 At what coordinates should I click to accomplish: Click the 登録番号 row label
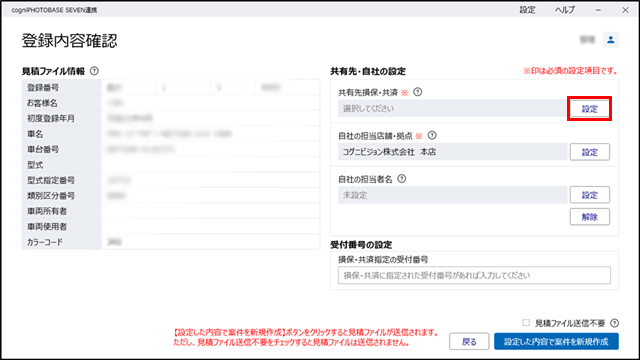(x=43, y=87)
